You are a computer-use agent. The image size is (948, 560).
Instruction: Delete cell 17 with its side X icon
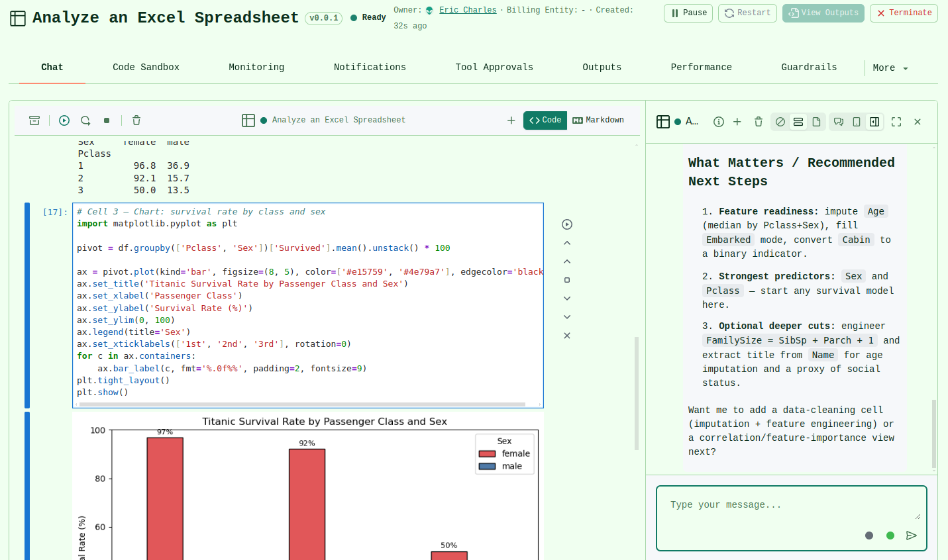point(567,336)
